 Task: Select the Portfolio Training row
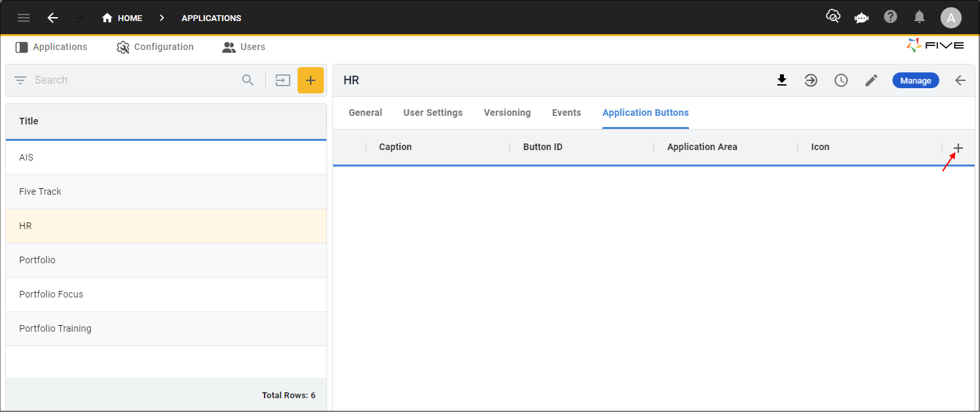pyautogui.click(x=166, y=329)
